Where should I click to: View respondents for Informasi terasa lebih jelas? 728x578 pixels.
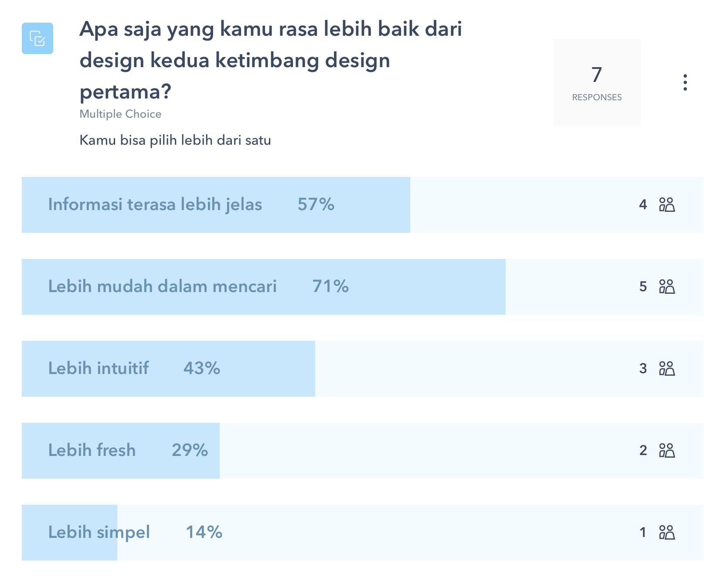[x=667, y=204]
